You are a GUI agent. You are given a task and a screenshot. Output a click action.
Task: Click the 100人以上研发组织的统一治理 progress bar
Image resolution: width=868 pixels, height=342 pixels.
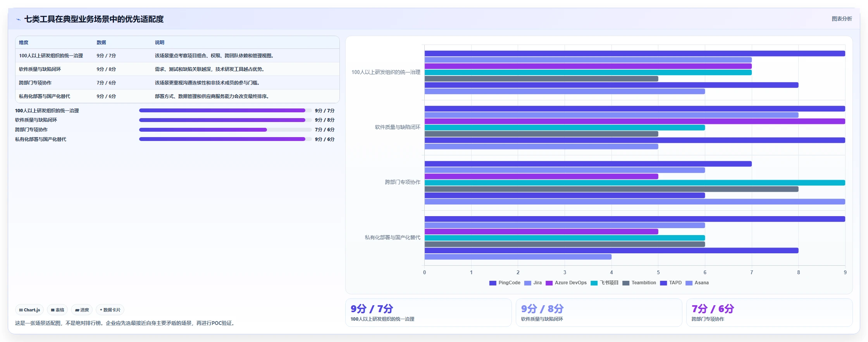coord(226,110)
